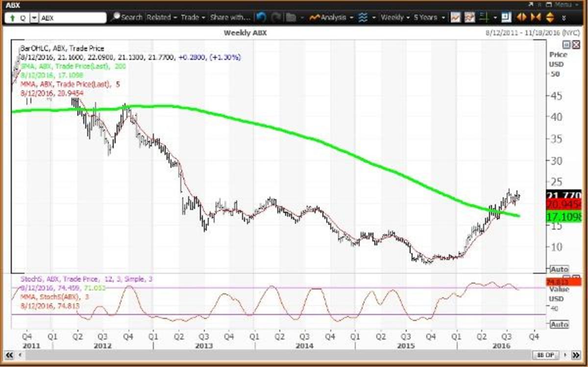Click the blue zoom-to-fit square icon
Screen dimensions: 588x367
(x=506, y=17)
